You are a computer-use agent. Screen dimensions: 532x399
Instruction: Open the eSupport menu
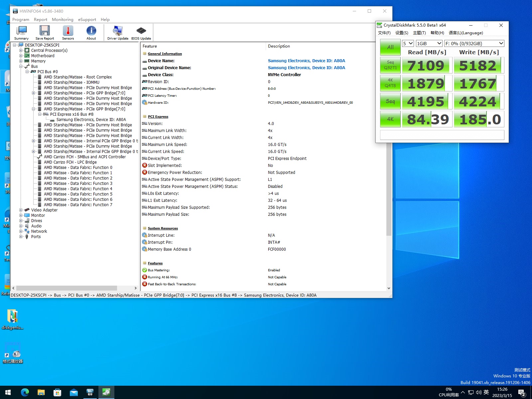point(87,20)
